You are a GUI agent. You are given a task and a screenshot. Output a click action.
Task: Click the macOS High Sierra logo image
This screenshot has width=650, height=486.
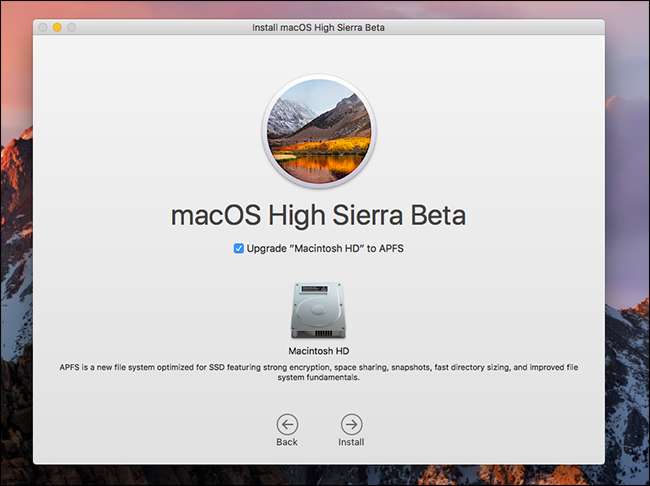coord(319,131)
